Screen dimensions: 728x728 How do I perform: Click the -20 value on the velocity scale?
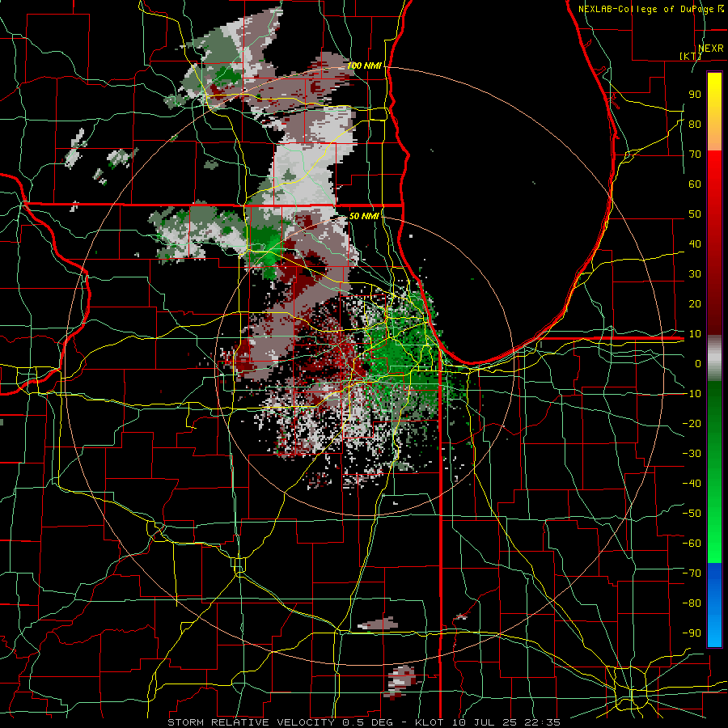pos(692,423)
